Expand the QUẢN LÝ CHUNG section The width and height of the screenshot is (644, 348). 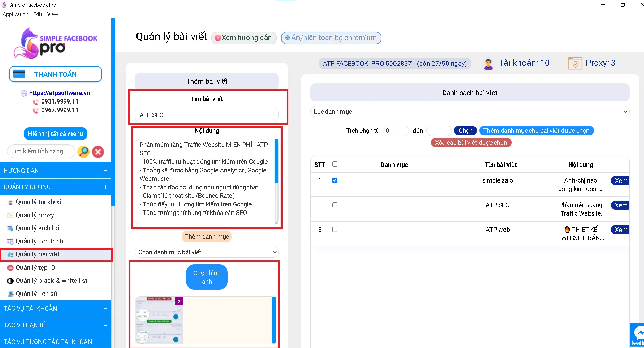click(x=106, y=187)
